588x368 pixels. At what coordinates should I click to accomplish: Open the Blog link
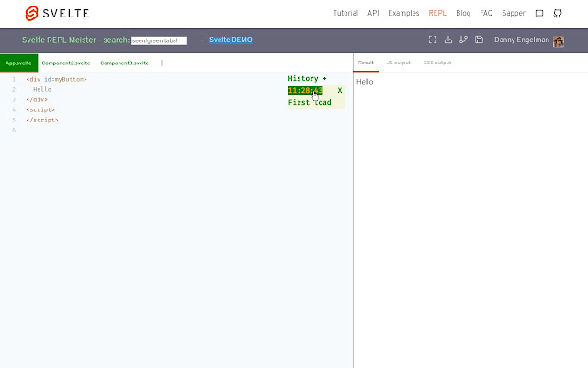463,13
